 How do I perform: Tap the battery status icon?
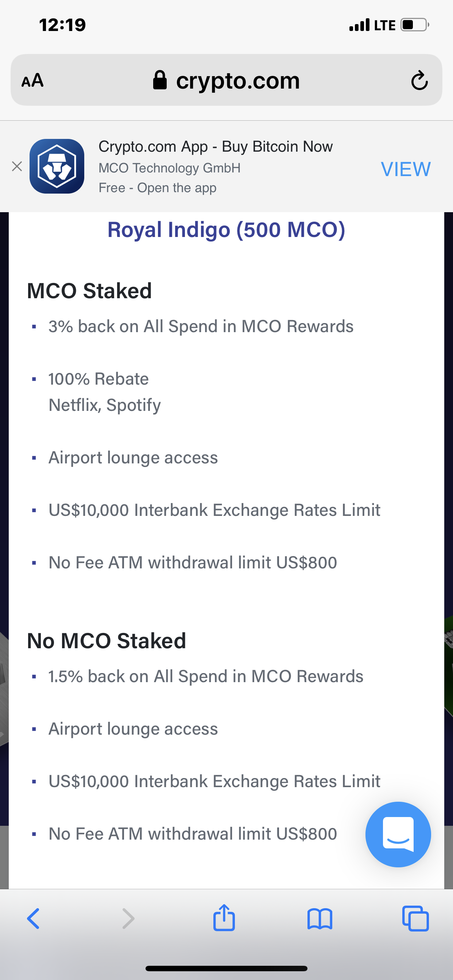point(414,25)
